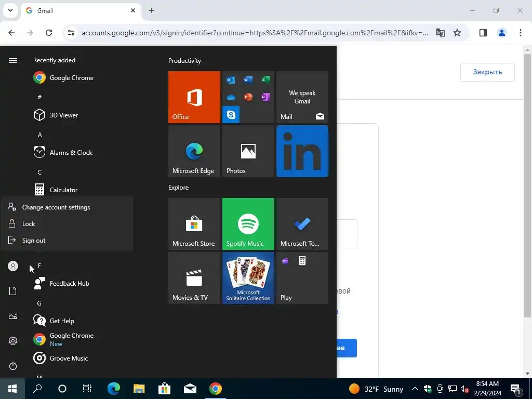
Task: Click the taskbar clock showing 8:54 AM
Action: [x=487, y=389]
